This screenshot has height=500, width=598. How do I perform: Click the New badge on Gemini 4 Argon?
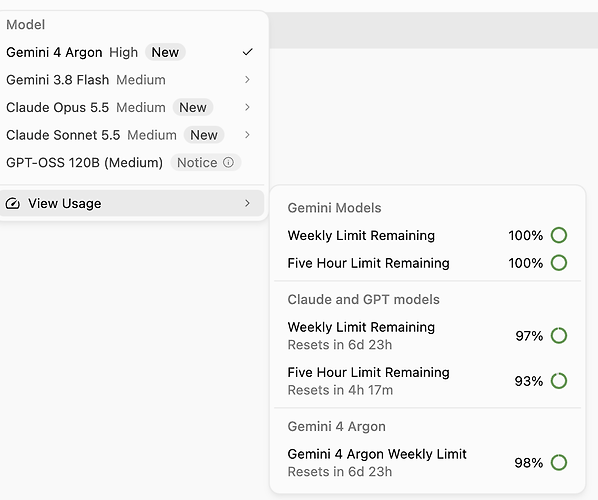165,52
